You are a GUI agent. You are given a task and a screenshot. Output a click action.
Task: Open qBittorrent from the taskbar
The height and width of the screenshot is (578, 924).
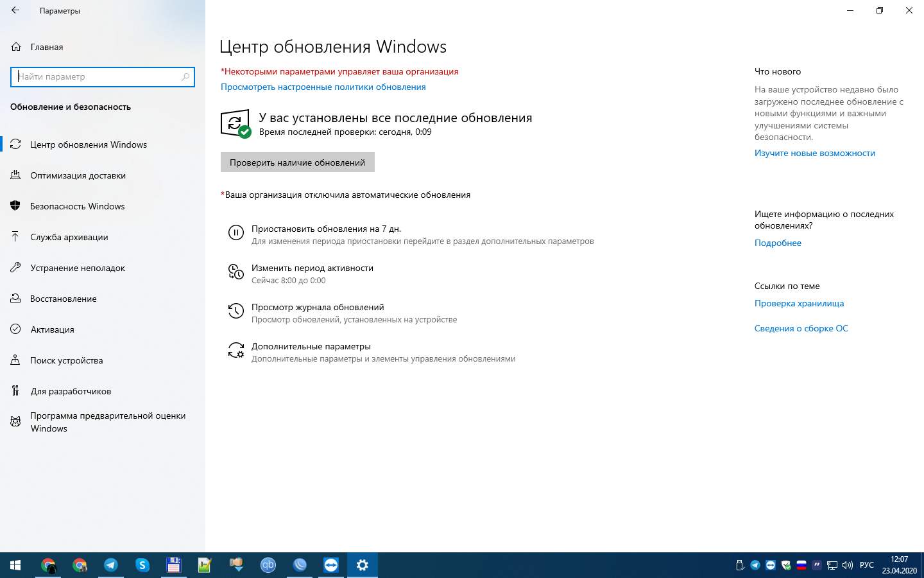pyautogui.click(x=268, y=565)
